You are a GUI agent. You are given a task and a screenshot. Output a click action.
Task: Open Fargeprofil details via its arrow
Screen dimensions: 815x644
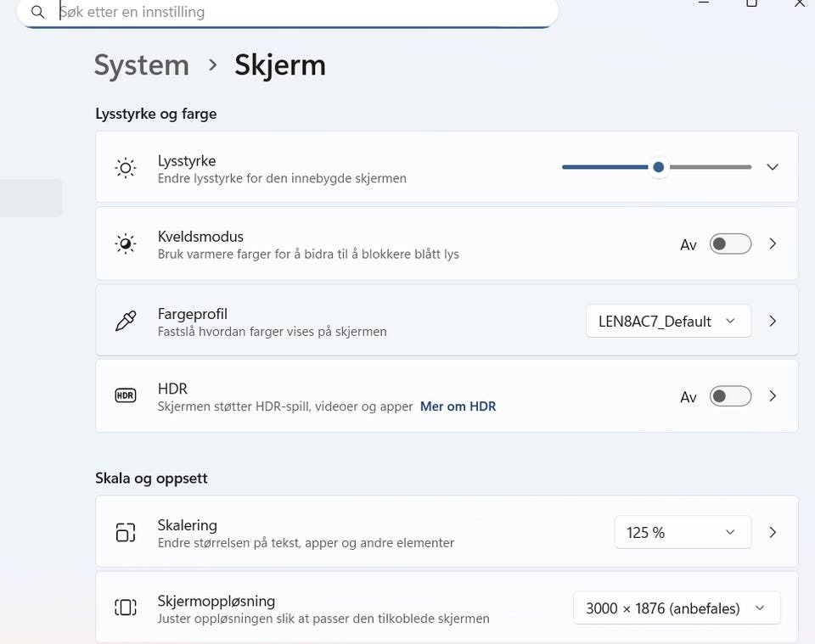coord(773,321)
